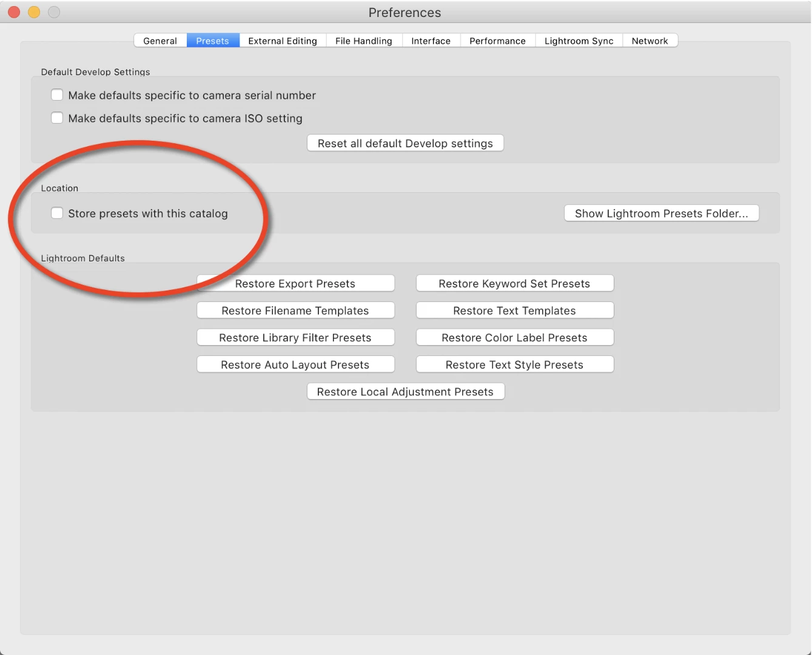Click Show Lightroom Presets Folder button

click(662, 213)
